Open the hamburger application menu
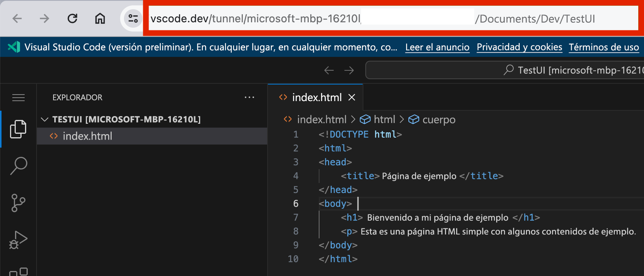644x276 pixels. point(18,98)
